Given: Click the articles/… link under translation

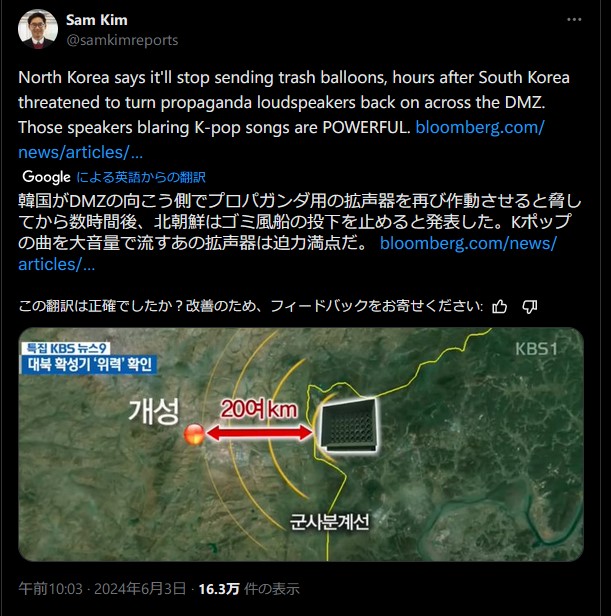Looking at the screenshot, I should [x=57, y=264].
